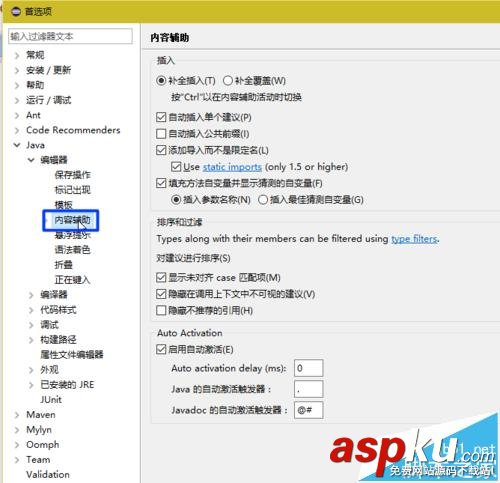The width and height of the screenshot is (500, 483).
Task: Select 语法着色 in the tree
Action: point(72,250)
